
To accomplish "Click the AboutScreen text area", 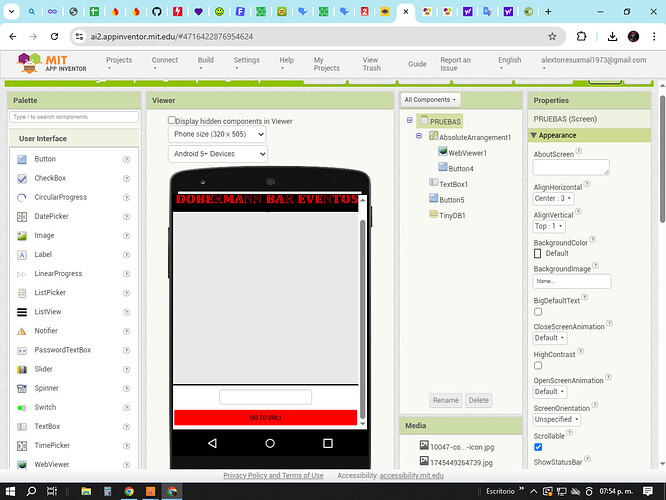I will click(571, 167).
